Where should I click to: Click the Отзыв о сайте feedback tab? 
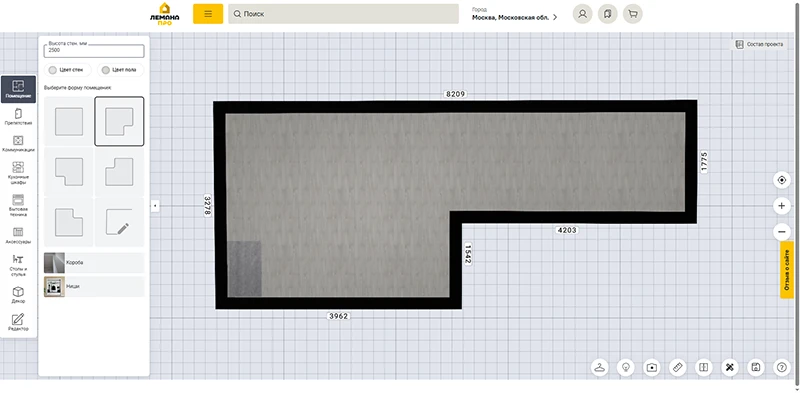(787, 270)
